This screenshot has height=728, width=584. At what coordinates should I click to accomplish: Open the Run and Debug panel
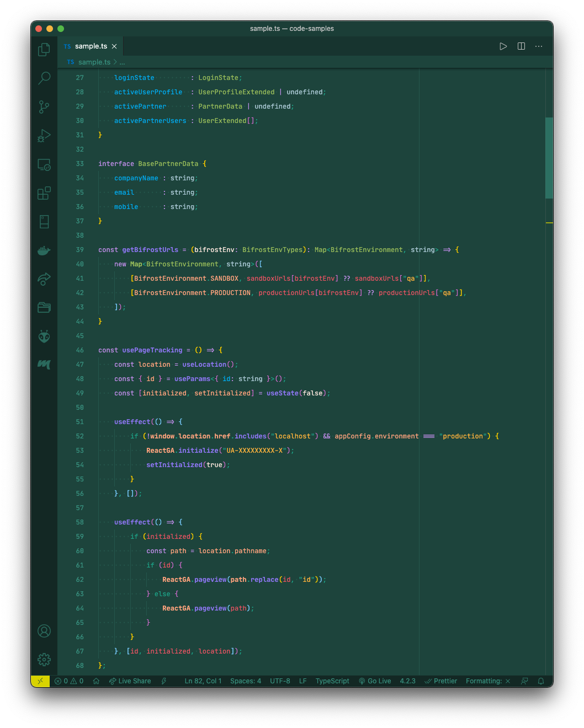pyautogui.click(x=44, y=136)
